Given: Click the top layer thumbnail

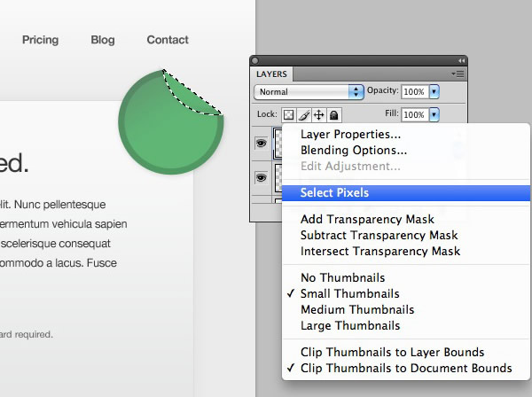Looking at the screenshot, I should (x=278, y=143).
